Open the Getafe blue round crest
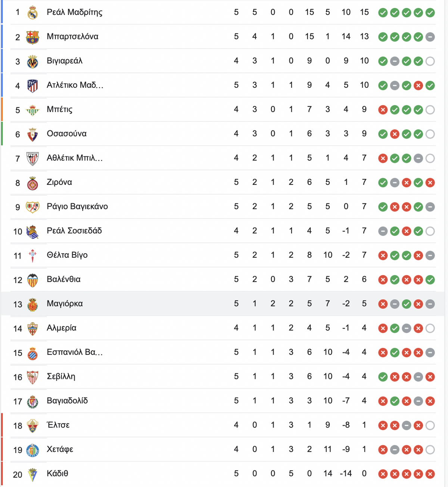 tap(33, 450)
